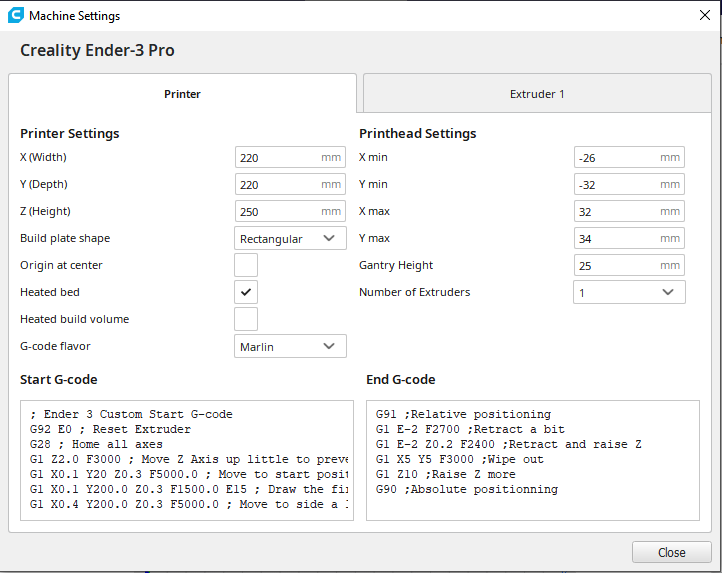This screenshot has height=573, width=722.
Task: Close the Machine Settings window with X
Action: point(705,15)
